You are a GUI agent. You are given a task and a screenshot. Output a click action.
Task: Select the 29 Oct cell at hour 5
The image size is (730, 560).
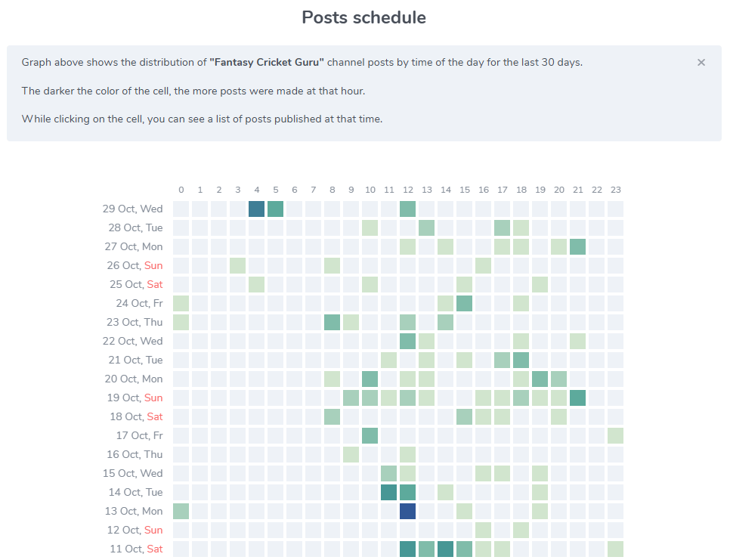[276, 209]
